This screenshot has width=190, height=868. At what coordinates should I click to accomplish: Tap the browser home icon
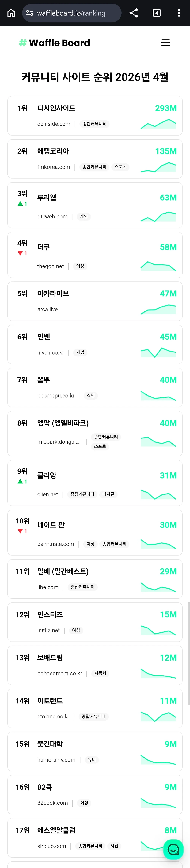[x=11, y=13]
